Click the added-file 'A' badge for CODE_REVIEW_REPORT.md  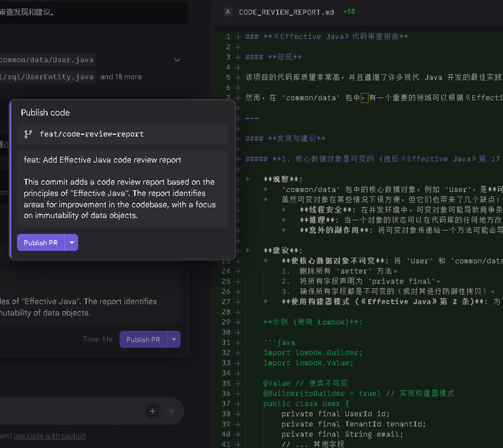click(228, 12)
